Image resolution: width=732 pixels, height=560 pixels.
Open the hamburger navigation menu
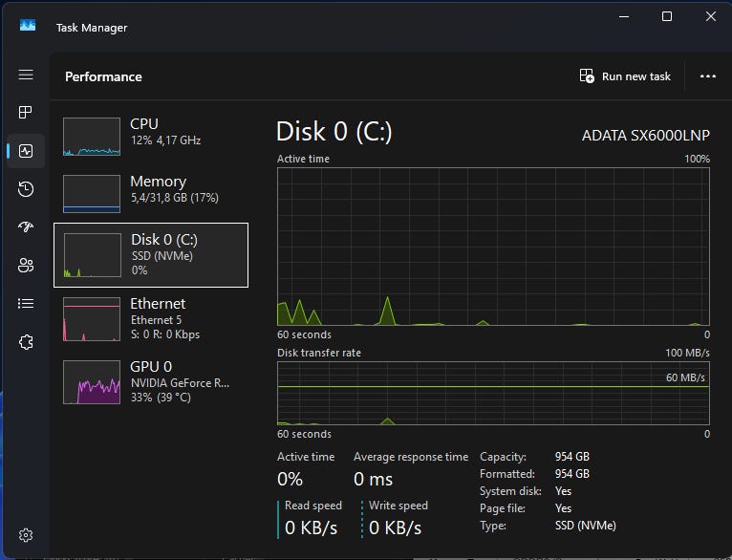(x=26, y=75)
